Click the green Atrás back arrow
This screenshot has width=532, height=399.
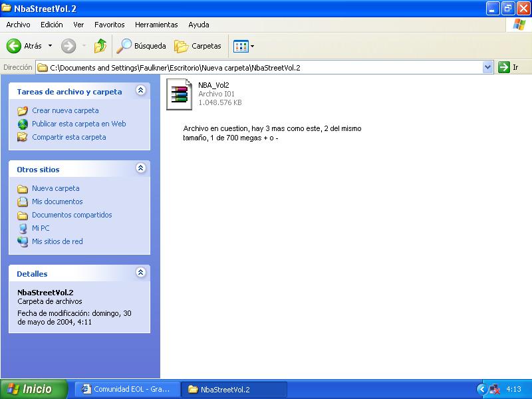(x=14, y=46)
